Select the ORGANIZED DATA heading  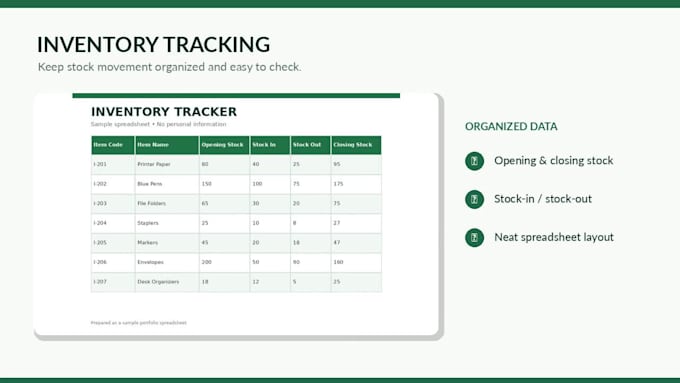[x=511, y=126]
